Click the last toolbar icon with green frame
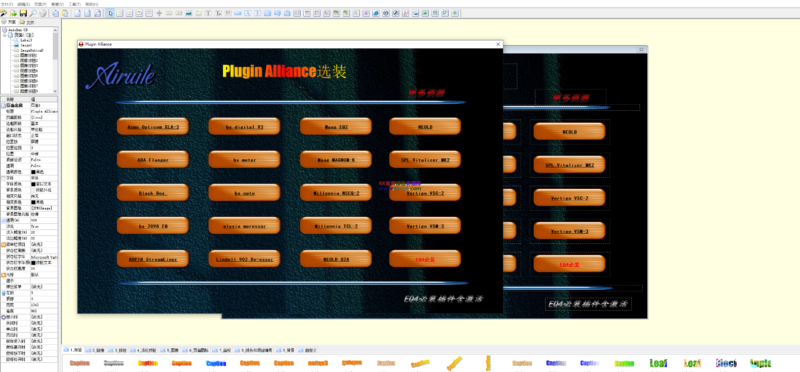 (455, 13)
